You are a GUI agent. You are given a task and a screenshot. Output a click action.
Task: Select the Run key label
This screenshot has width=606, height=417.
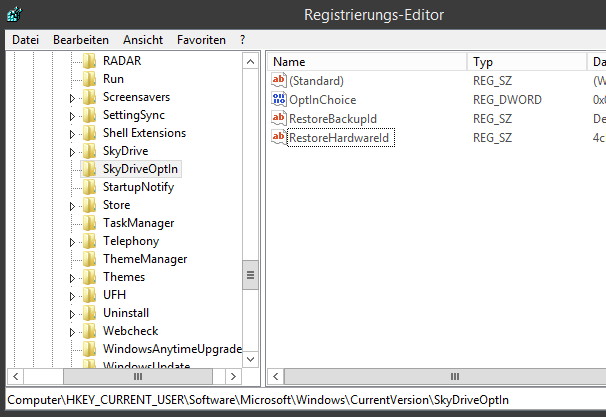pyautogui.click(x=113, y=79)
